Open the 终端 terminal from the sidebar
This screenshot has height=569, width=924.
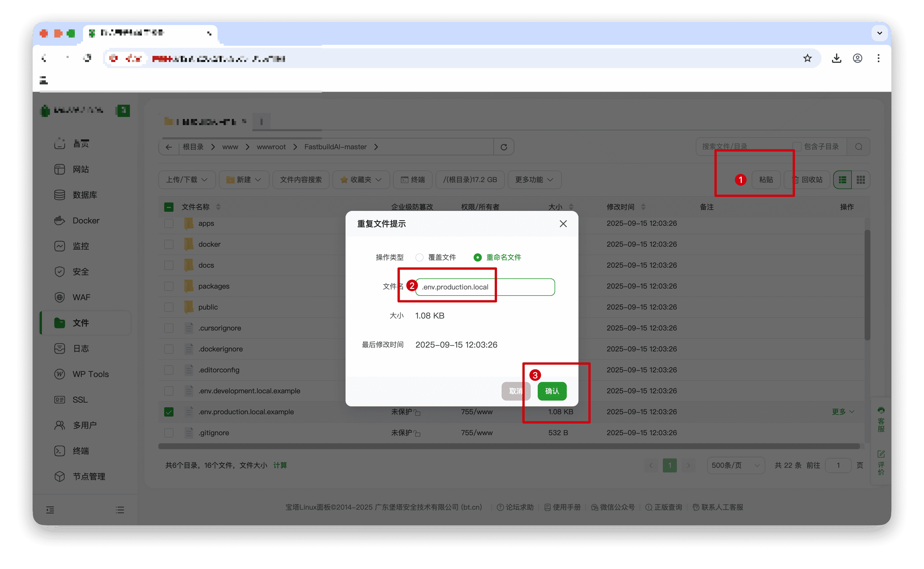(x=81, y=450)
